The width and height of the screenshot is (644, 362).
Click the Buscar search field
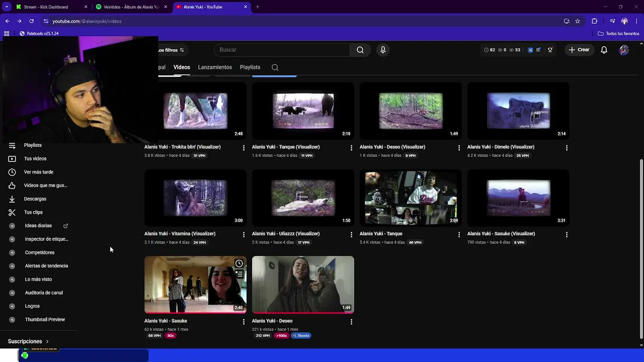282,50
